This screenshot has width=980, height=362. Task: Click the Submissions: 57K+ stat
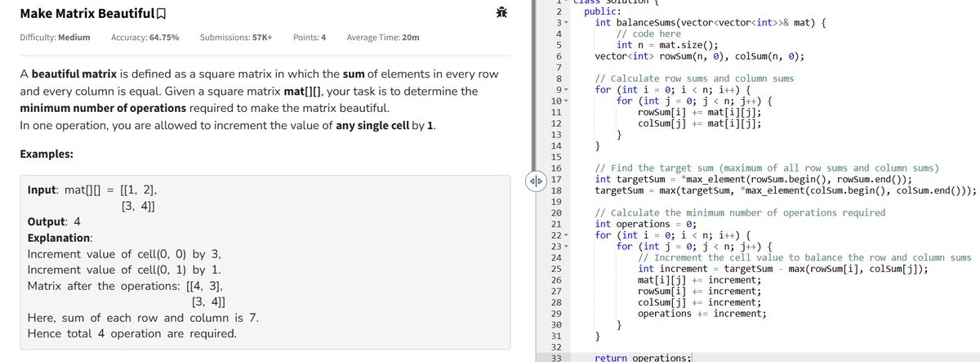[236, 38]
